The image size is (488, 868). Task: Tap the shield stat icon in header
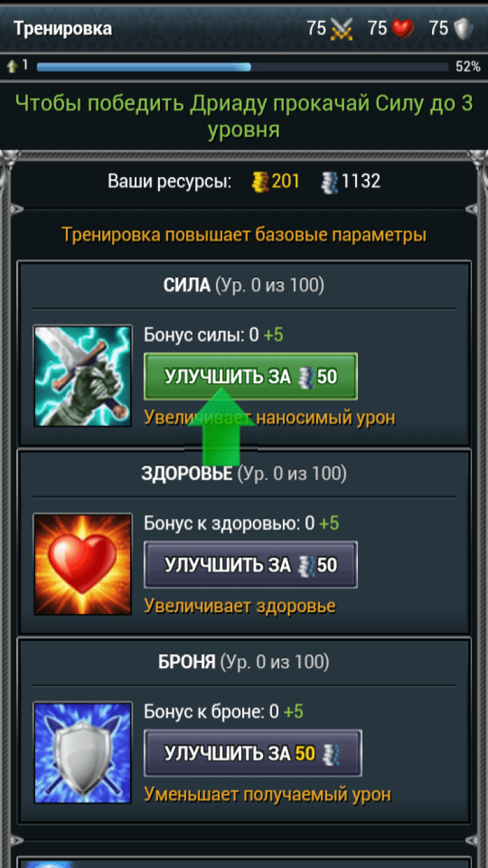pyautogui.click(x=463, y=29)
